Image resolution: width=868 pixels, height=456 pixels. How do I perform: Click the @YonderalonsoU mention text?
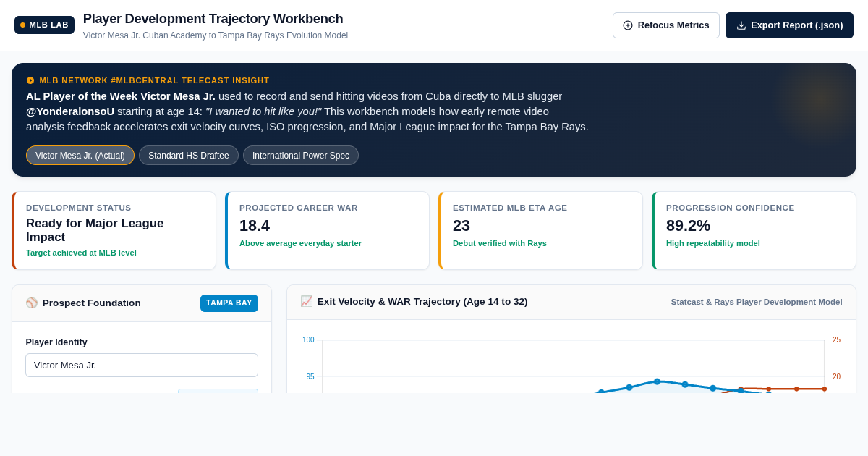[70, 111]
